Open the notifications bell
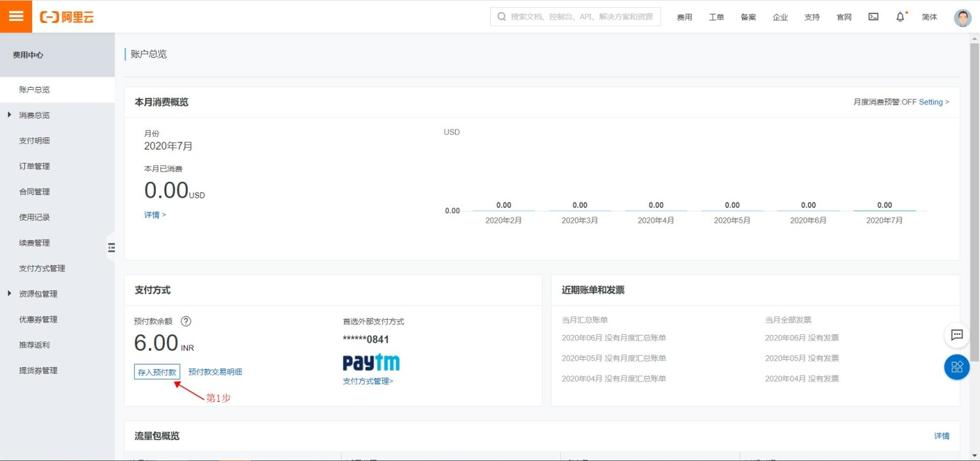980x461 pixels. pos(900,16)
